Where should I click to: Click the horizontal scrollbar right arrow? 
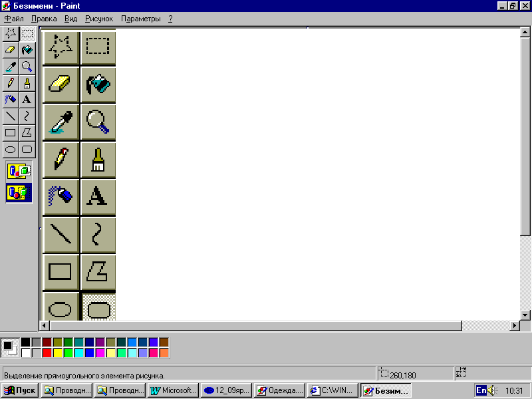point(515,326)
